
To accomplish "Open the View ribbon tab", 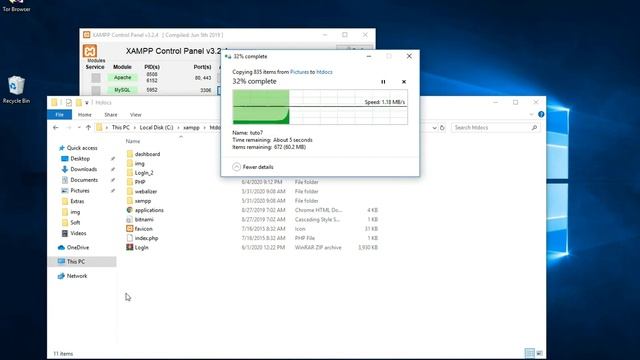I will click(x=136, y=115).
